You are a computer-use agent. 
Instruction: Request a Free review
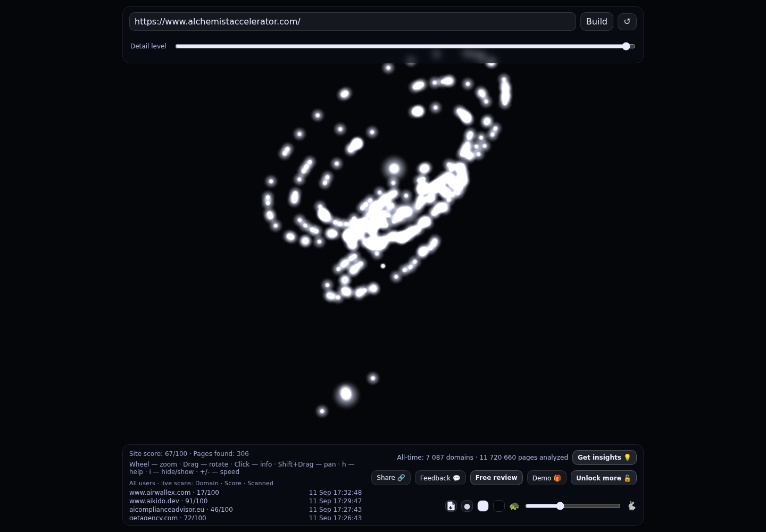(496, 478)
